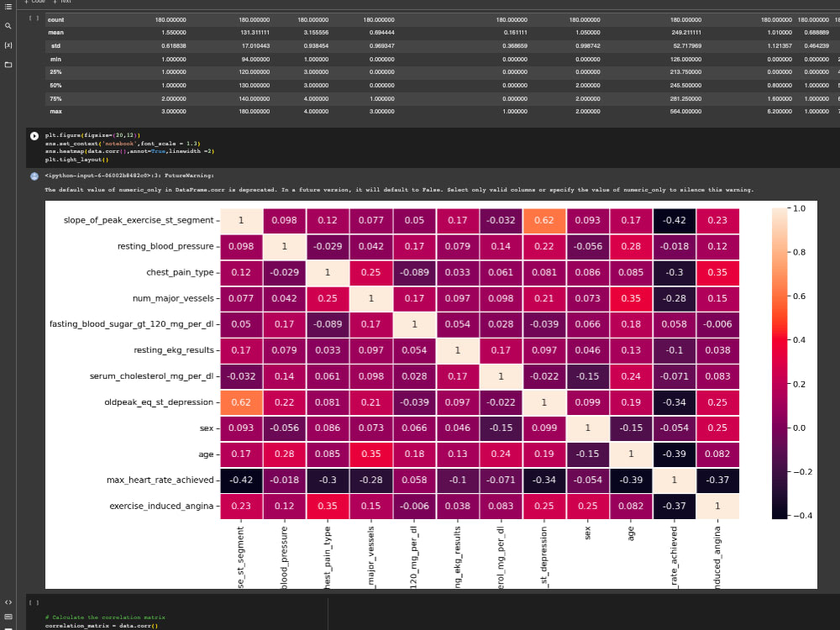
Task: Click the 'chest_pain_type' y-axis label
Action: click(180, 272)
